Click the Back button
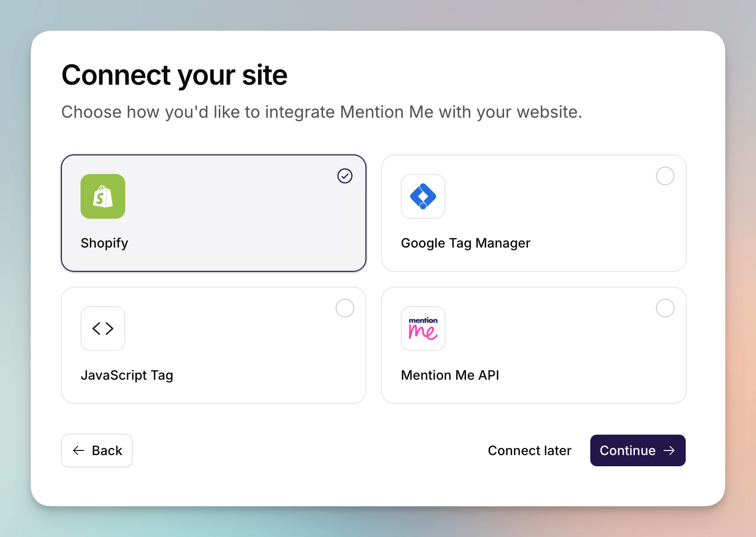 point(97,450)
